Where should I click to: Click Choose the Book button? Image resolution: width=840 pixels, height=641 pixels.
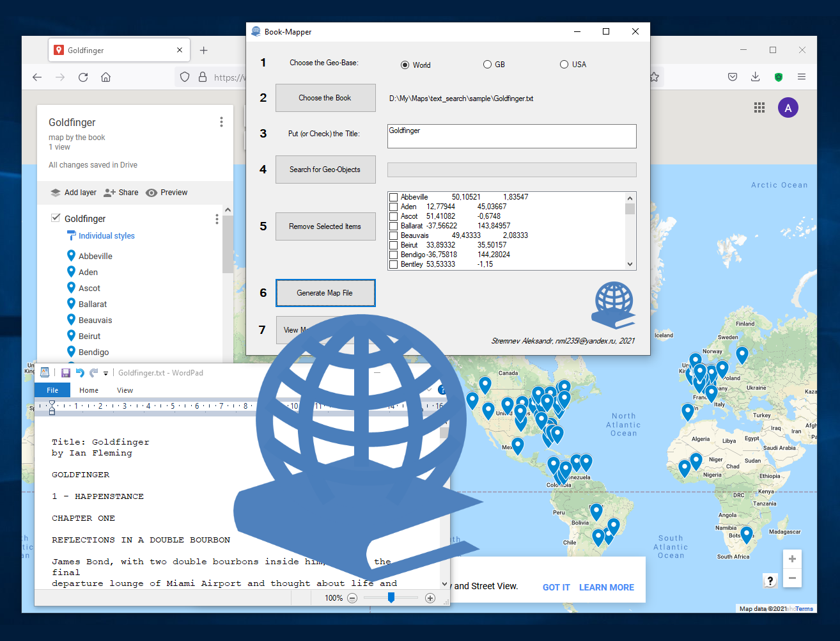(x=325, y=98)
